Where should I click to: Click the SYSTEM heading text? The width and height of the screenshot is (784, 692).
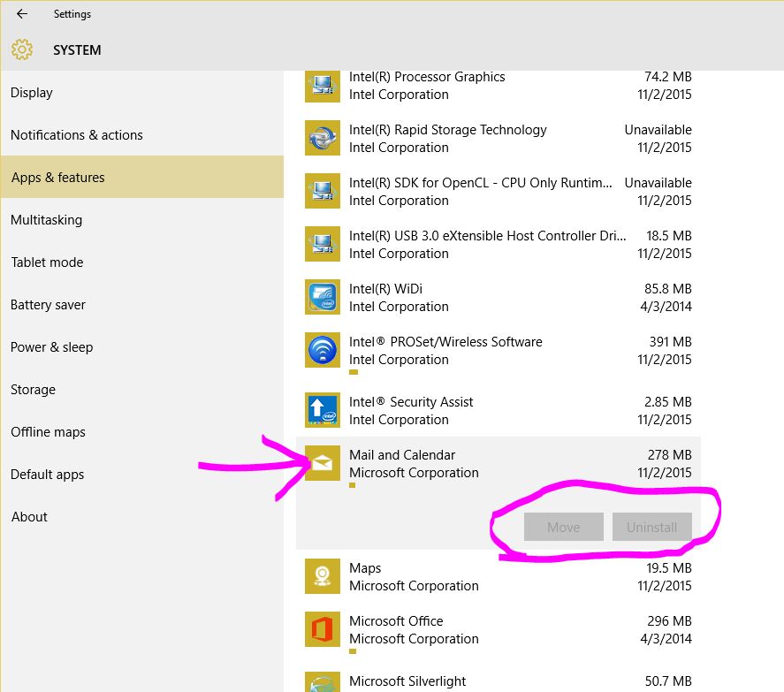[x=77, y=50]
